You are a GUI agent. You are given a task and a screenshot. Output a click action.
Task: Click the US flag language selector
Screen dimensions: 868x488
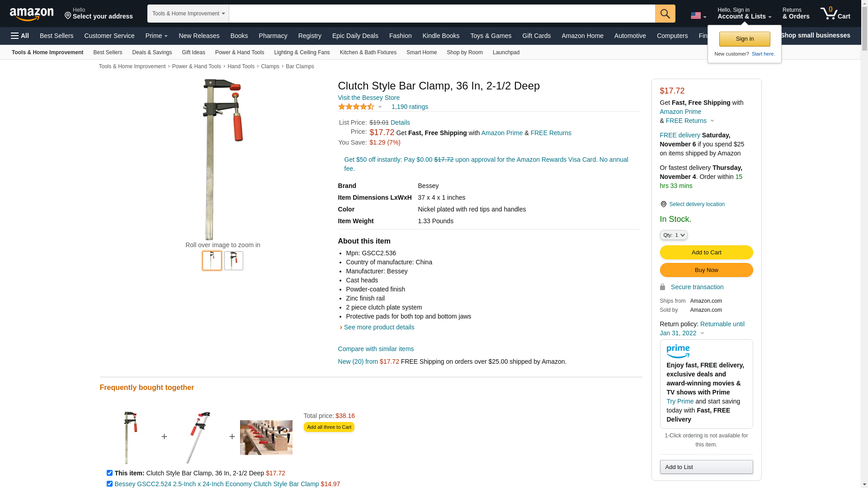(698, 16)
